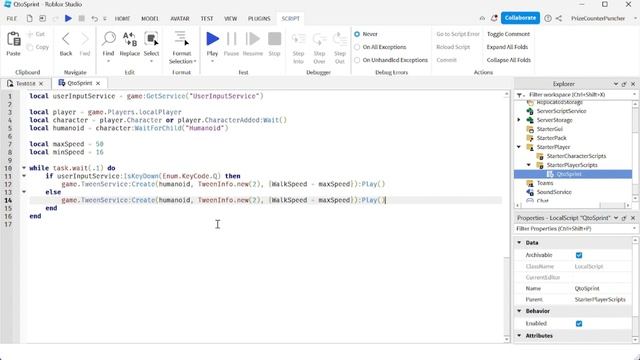Collapse the StarterPlayer tree node
This screenshot has width=640, height=360.
[x=519, y=147]
